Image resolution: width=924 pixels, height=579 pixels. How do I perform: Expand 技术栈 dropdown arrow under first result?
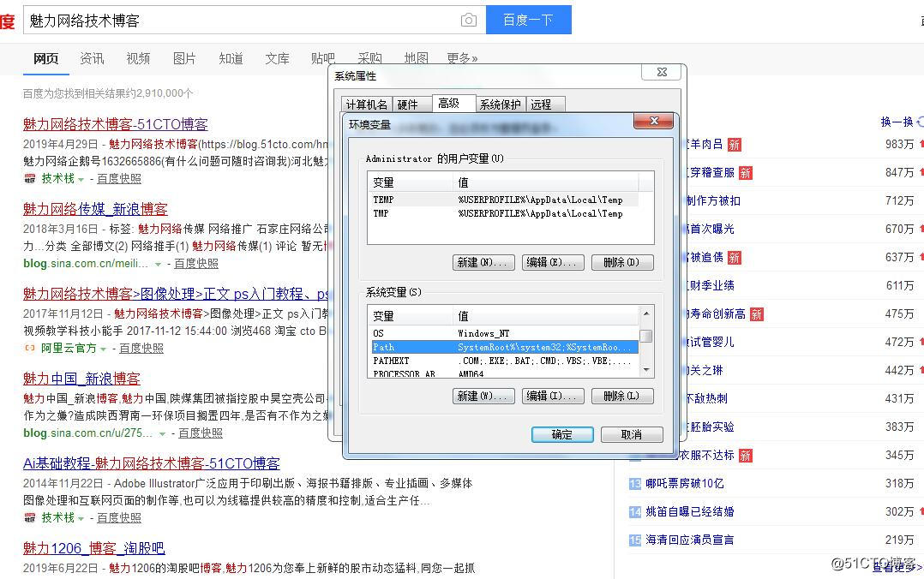click(81, 179)
